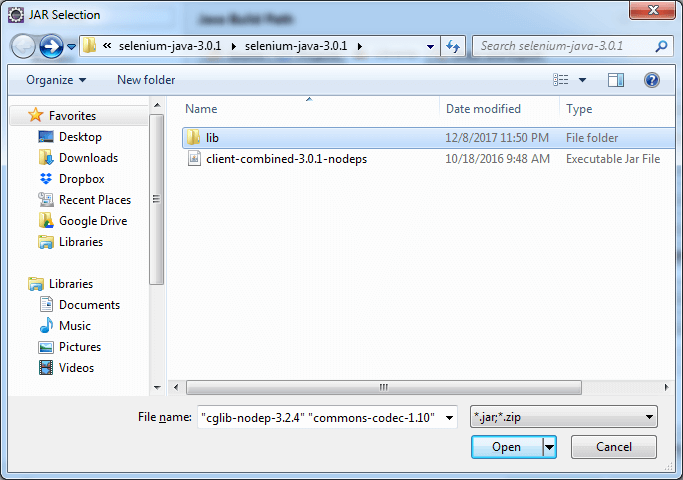Click the Documents icon in Libraries
The height and width of the screenshot is (480, 683).
tap(46, 304)
